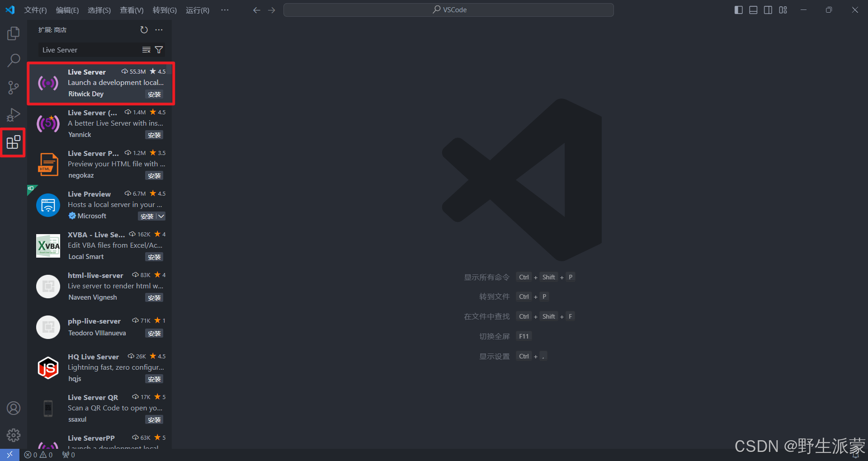Install php-live-server by Teodoro Villanueva
The width and height of the screenshot is (868, 461).
click(154, 334)
